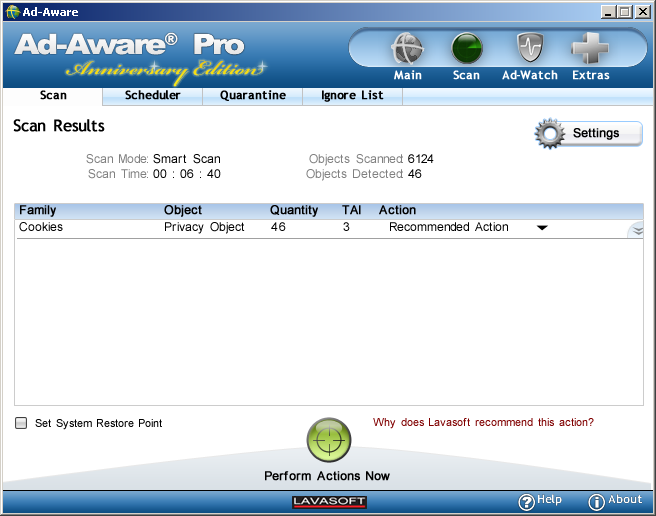This screenshot has width=656, height=516.
Task: Minimize the Ad-Aware window
Action: point(609,12)
